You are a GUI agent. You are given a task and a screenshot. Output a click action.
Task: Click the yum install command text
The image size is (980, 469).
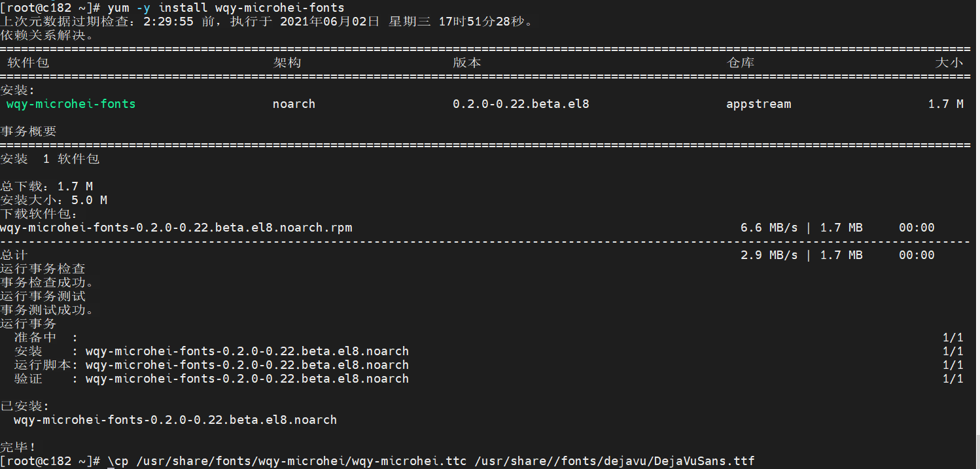point(226,7)
